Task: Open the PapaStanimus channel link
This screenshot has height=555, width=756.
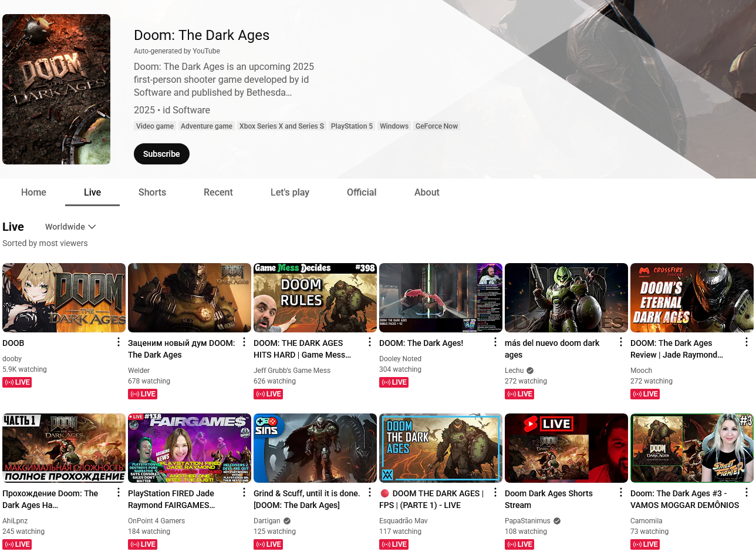Action: (x=528, y=521)
